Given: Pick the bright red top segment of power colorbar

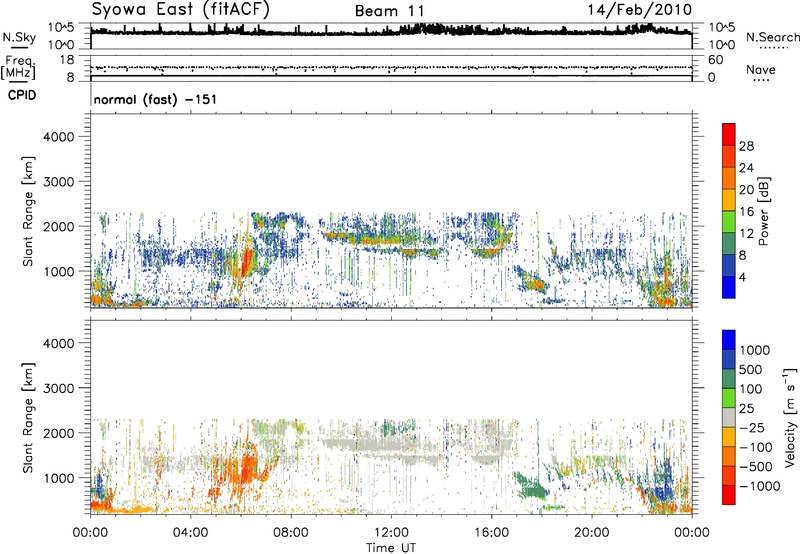Looking at the screenshot, I should (x=729, y=134).
